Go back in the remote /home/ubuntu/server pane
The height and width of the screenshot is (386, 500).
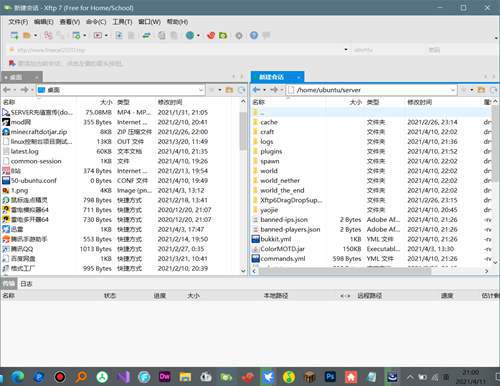pos(256,90)
